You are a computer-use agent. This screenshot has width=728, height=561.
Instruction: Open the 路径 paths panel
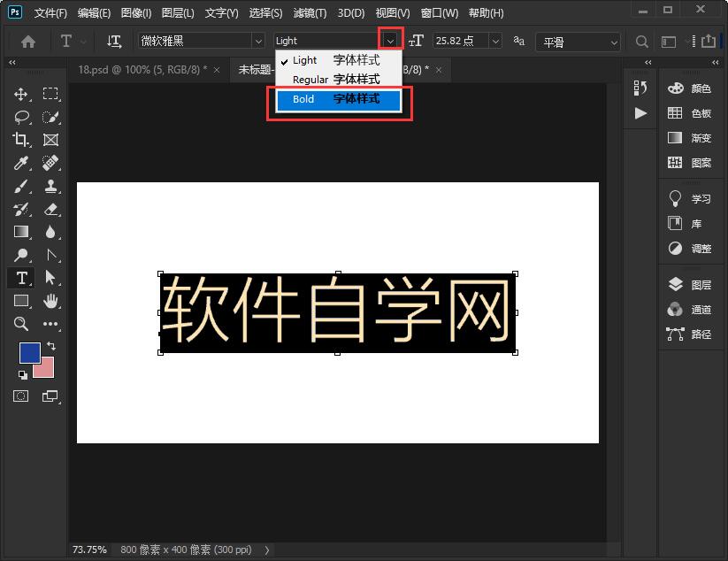coord(690,334)
